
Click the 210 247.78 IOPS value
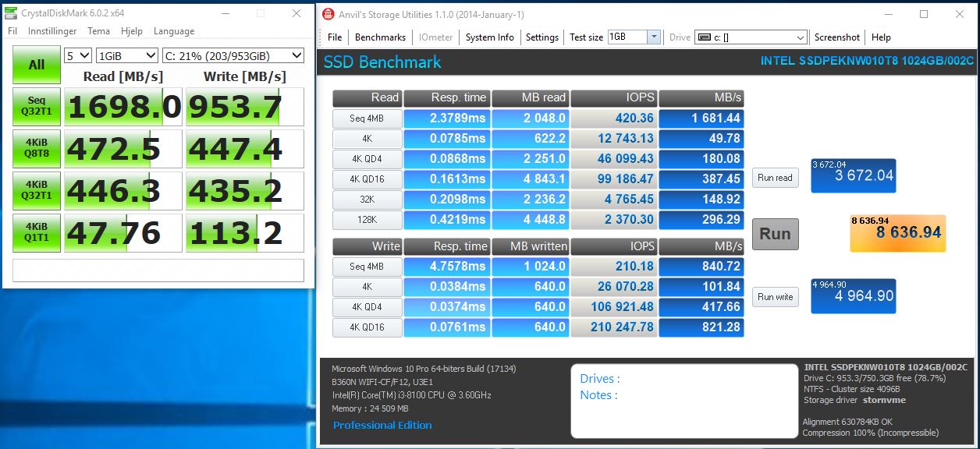click(613, 327)
